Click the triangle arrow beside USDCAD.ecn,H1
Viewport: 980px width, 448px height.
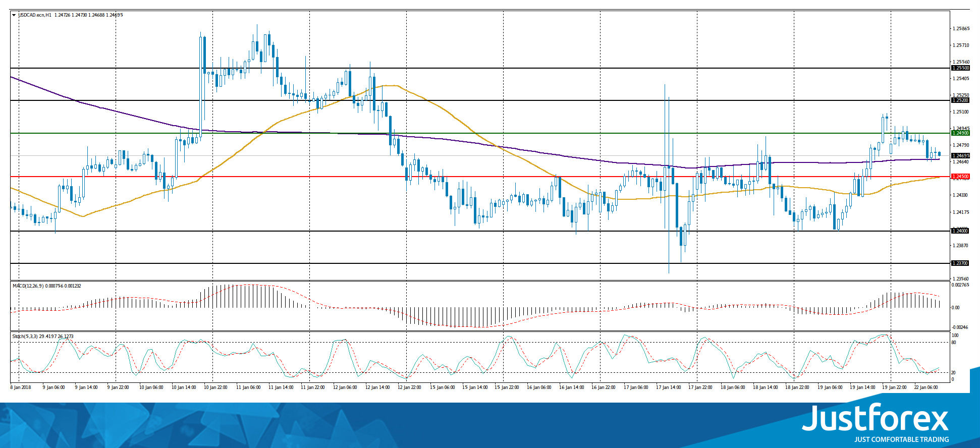pyautogui.click(x=14, y=15)
